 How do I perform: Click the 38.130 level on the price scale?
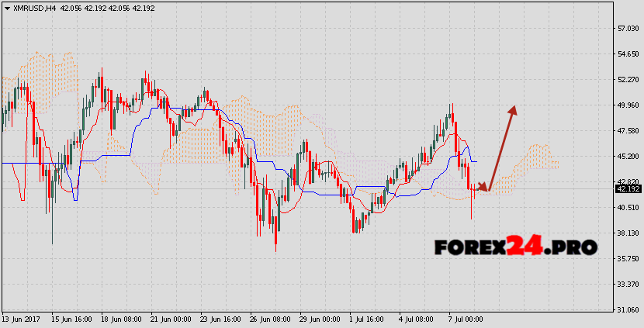(x=627, y=233)
